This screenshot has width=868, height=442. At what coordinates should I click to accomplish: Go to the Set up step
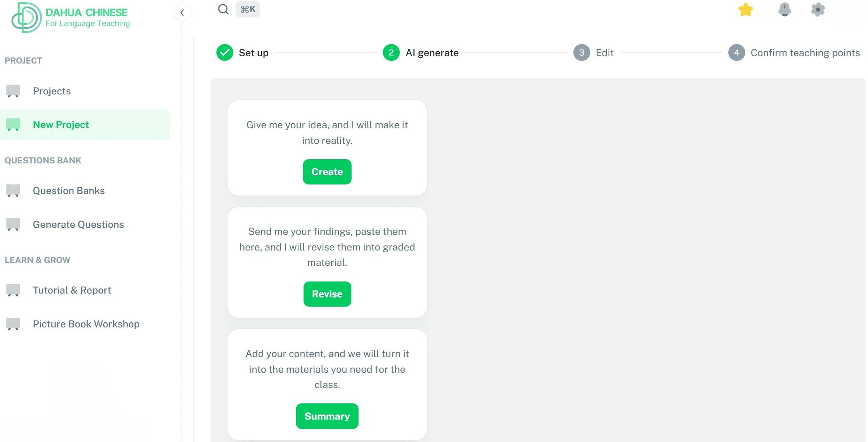pos(242,53)
